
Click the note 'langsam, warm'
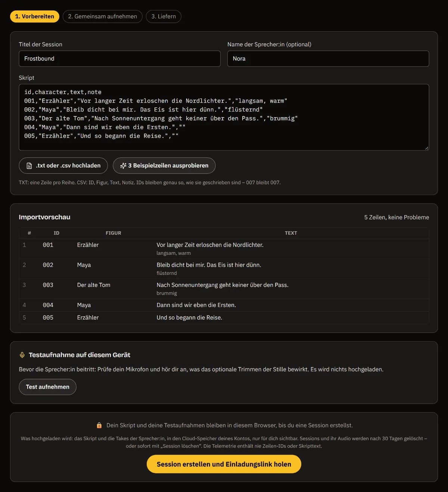click(x=174, y=253)
